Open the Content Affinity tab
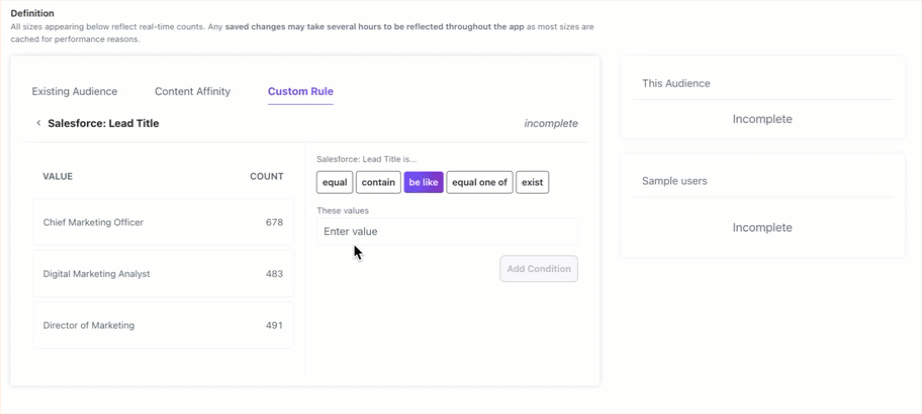The image size is (922, 414). pos(193,92)
